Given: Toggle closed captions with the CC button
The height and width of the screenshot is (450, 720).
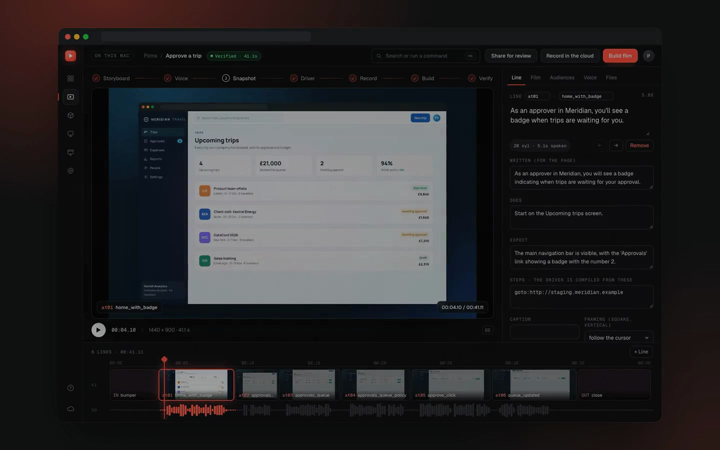Looking at the screenshot, I should point(488,330).
